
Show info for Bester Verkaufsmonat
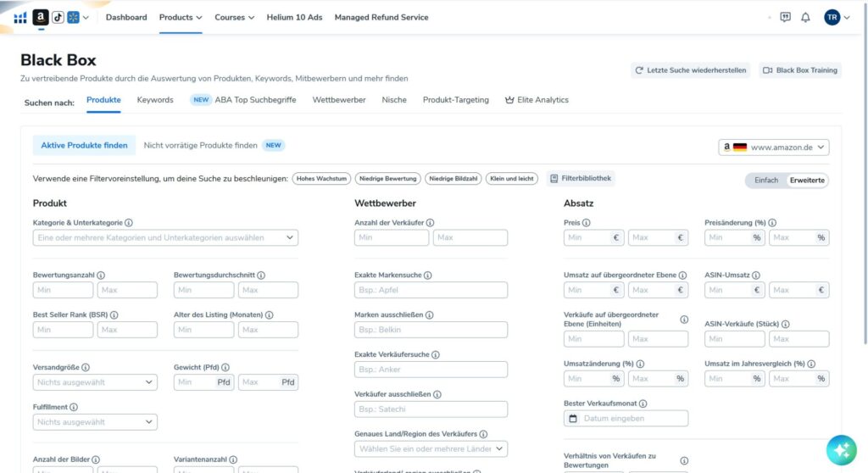tap(643, 403)
